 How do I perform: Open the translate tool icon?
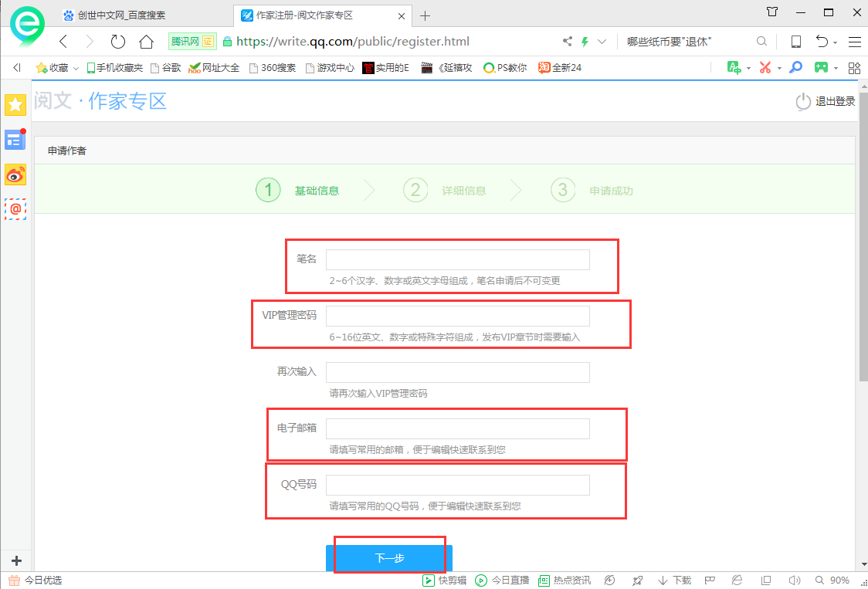(734, 67)
